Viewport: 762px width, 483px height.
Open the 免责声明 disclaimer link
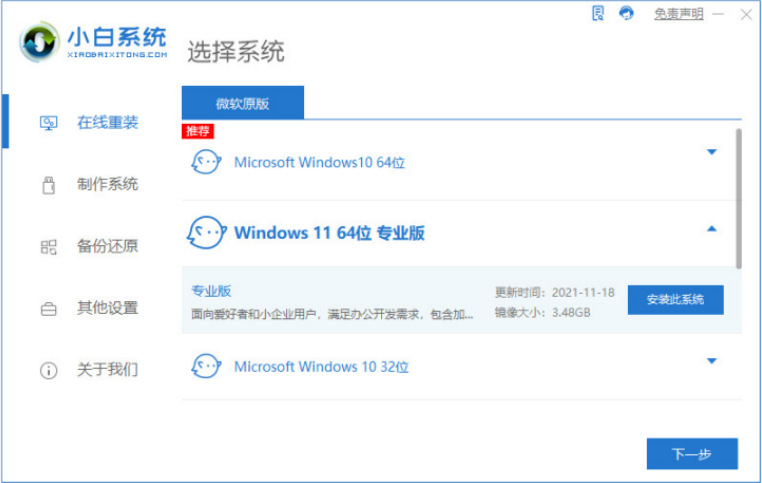point(678,14)
